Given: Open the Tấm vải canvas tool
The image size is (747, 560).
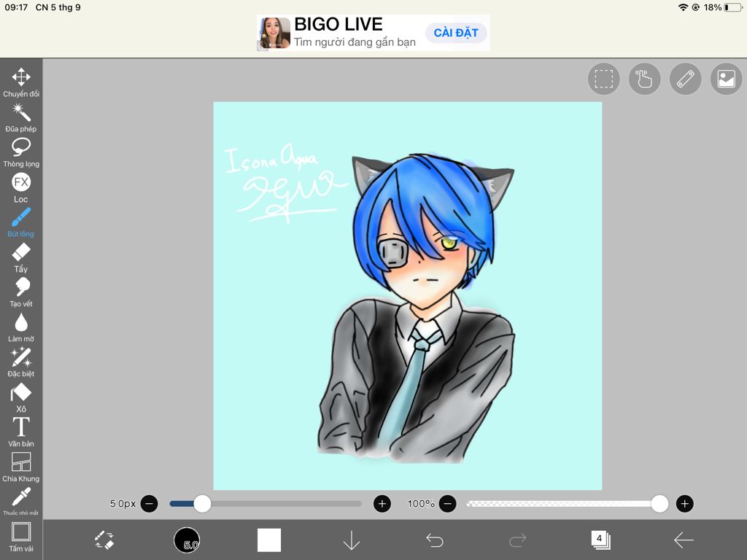Looking at the screenshot, I should click(x=21, y=537).
